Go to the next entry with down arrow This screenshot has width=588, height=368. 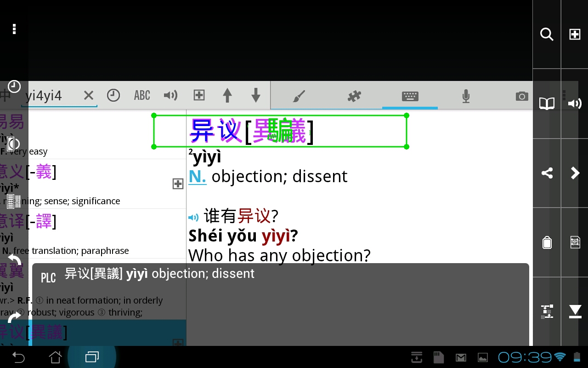click(256, 95)
